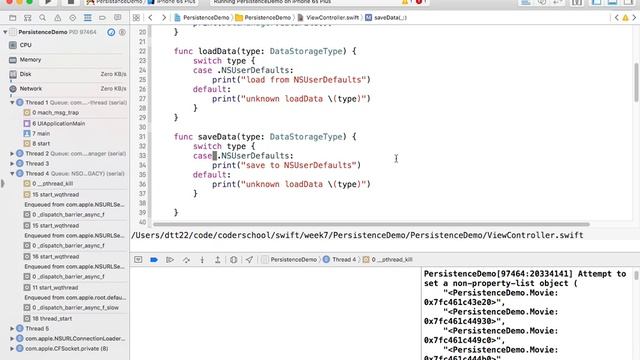Open the PersistenceDemo project jump bar item
The width and height of the screenshot is (640, 360).
coord(202,18)
